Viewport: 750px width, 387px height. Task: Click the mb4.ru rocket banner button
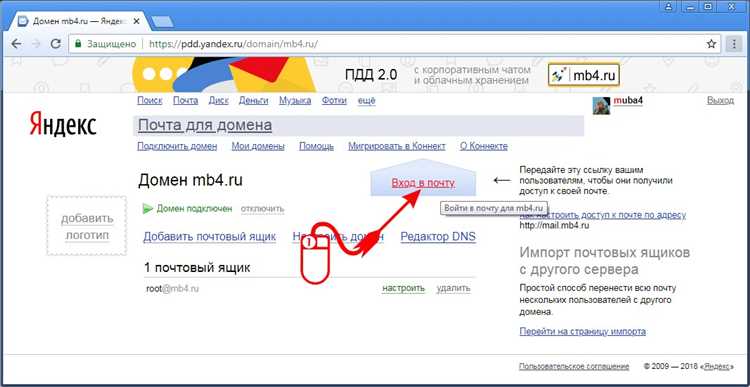coord(584,75)
